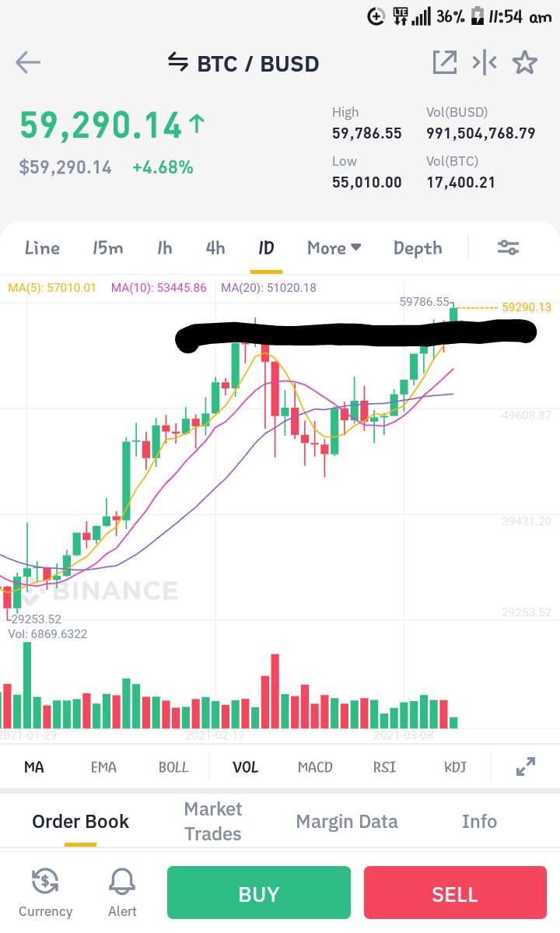
Task: Click the red SELL button
Action: pyautogui.click(x=455, y=893)
